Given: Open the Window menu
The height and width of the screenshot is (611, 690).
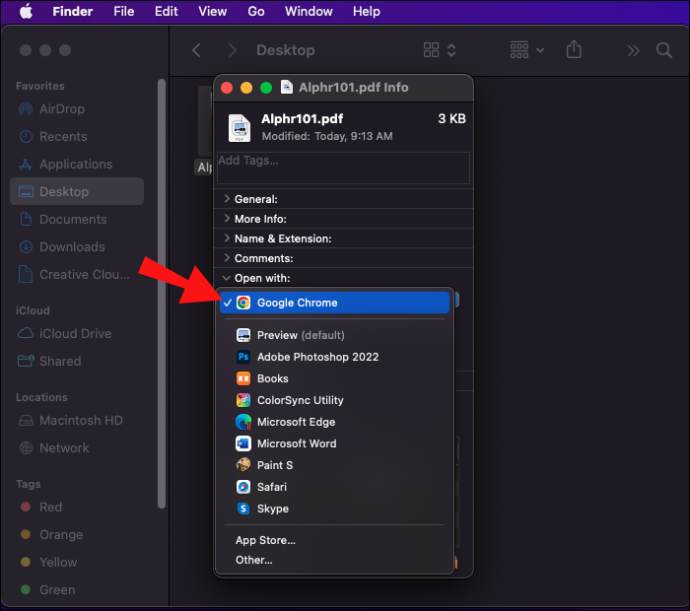Looking at the screenshot, I should point(308,11).
